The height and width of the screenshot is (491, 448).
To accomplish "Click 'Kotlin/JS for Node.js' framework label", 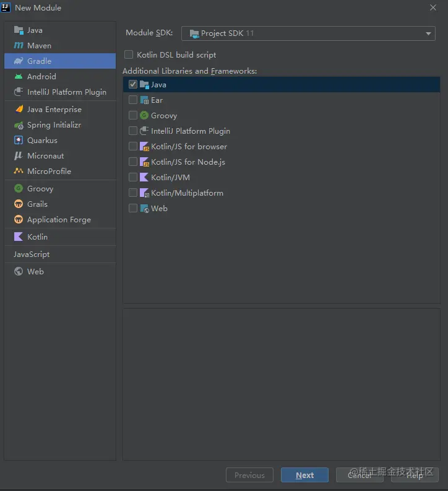I will (x=188, y=162).
